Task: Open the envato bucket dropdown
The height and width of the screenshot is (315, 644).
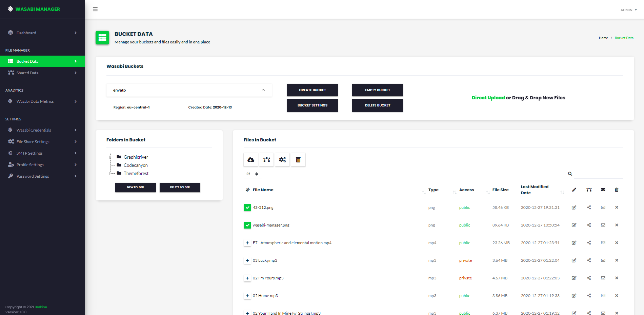Action: [x=189, y=90]
